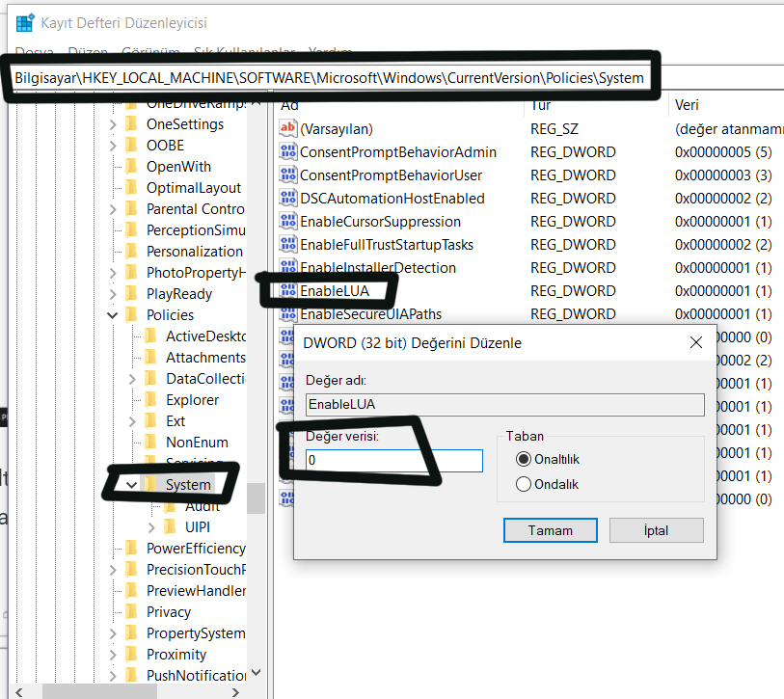The image size is (784, 699).
Task: Select the PerceptionSimulation key in tree
Action: coord(196,230)
